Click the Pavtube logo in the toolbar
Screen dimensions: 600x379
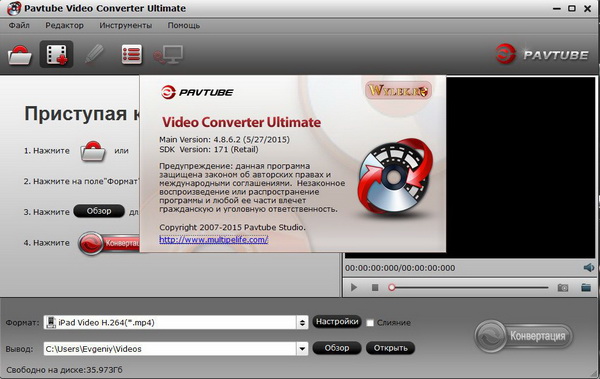(542, 54)
